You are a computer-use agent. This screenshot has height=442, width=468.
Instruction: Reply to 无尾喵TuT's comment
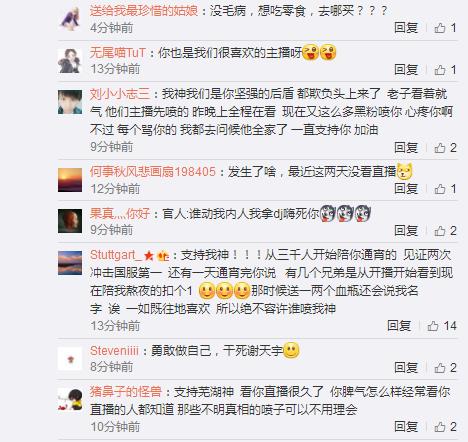406,70
